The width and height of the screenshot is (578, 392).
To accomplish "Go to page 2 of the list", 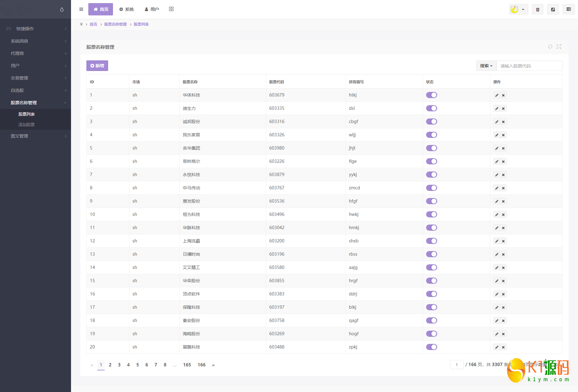I will point(110,365).
